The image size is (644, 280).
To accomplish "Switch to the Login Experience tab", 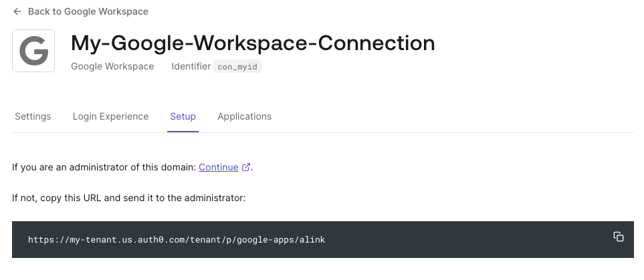I will (110, 116).
